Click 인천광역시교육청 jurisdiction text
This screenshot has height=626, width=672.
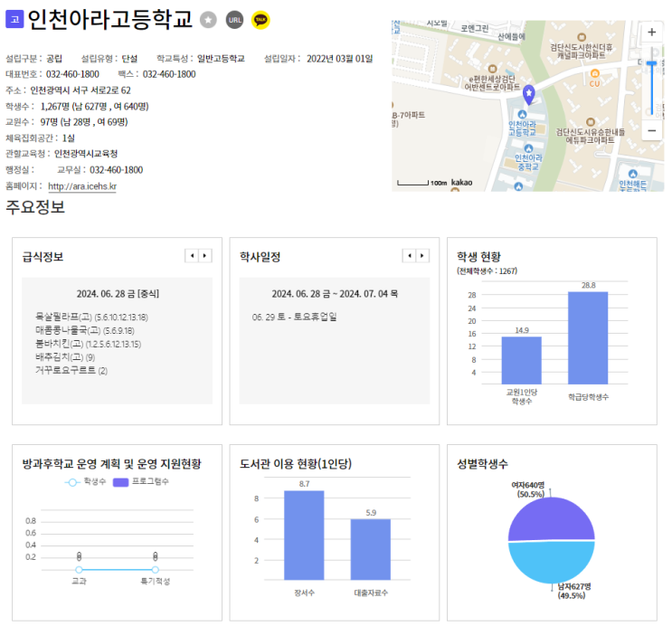point(86,154)
